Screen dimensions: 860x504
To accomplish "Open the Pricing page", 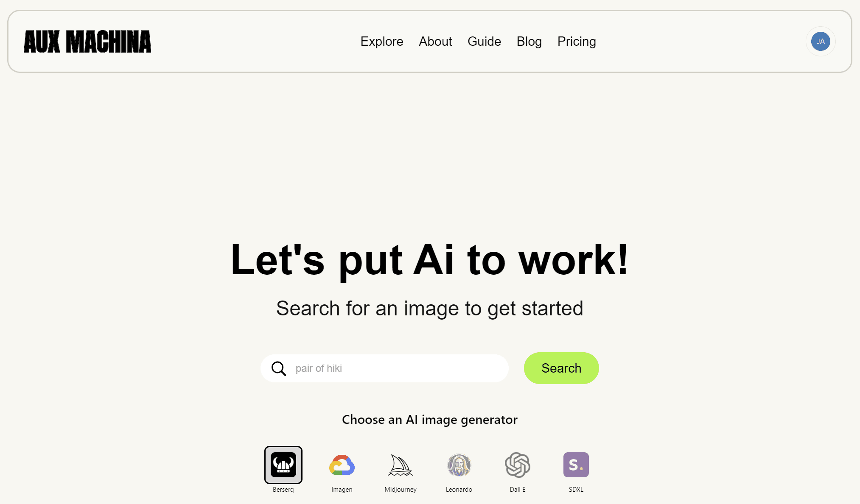I will coord(577,42).
